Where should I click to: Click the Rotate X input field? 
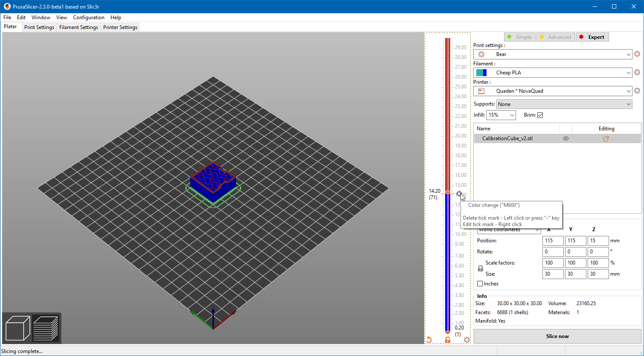coord(553,252)
